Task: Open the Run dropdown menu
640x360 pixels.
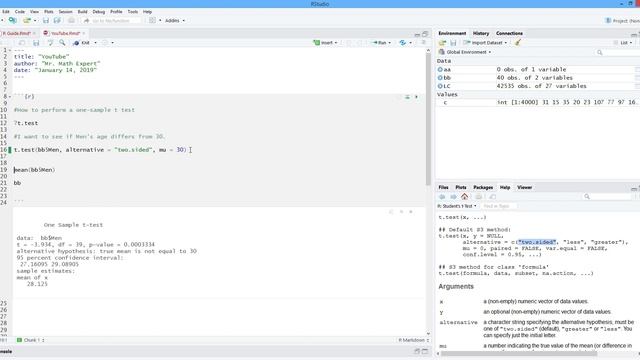Action: tap(389, 43)
